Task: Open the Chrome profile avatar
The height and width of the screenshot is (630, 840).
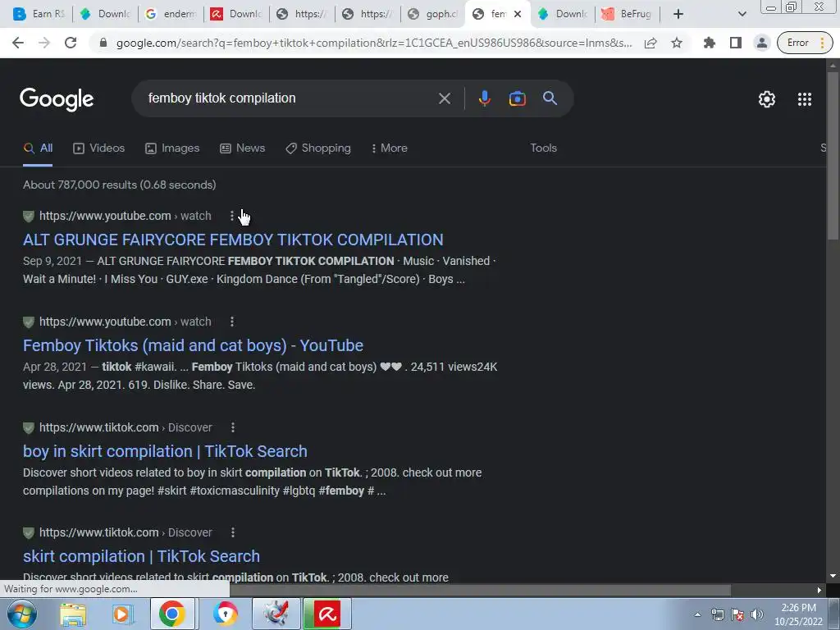Action: click(761, 43)
